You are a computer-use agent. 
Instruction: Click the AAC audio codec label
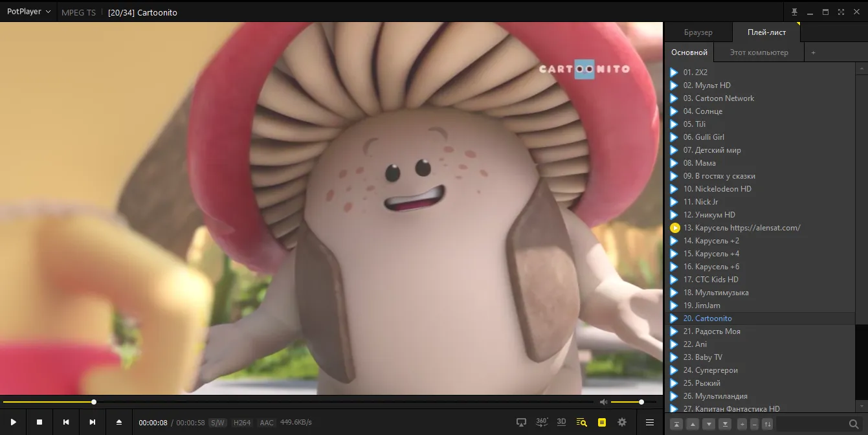pos(267,423)
